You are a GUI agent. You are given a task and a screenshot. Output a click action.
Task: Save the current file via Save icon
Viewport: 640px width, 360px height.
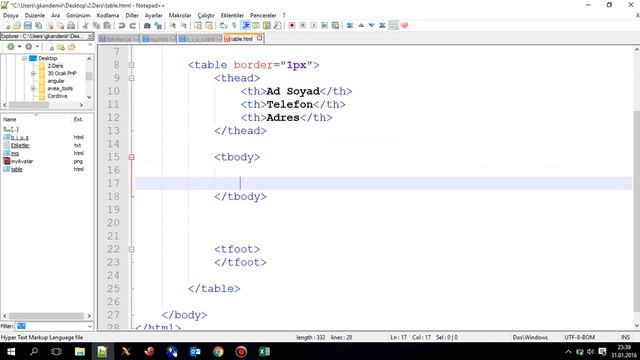click(x=27, y=26)
